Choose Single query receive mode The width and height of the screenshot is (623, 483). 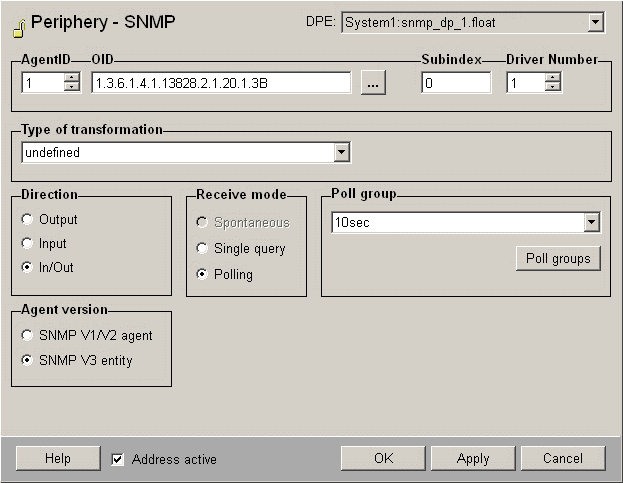tap(203, 249)
